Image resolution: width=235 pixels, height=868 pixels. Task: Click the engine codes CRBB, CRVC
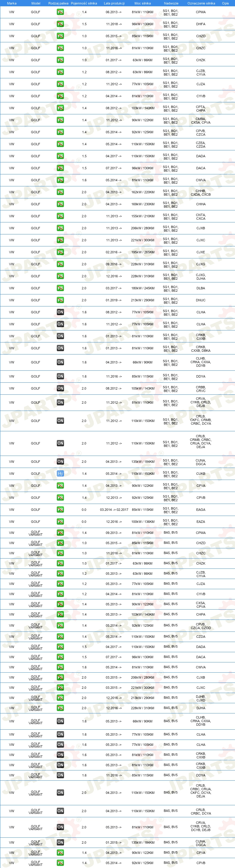click(x=201, y=389)
